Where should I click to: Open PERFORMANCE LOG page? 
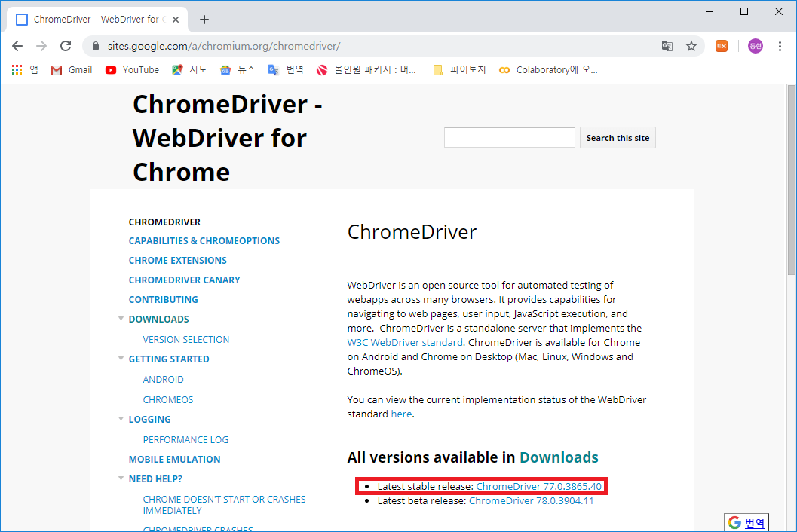coord(185,440)
